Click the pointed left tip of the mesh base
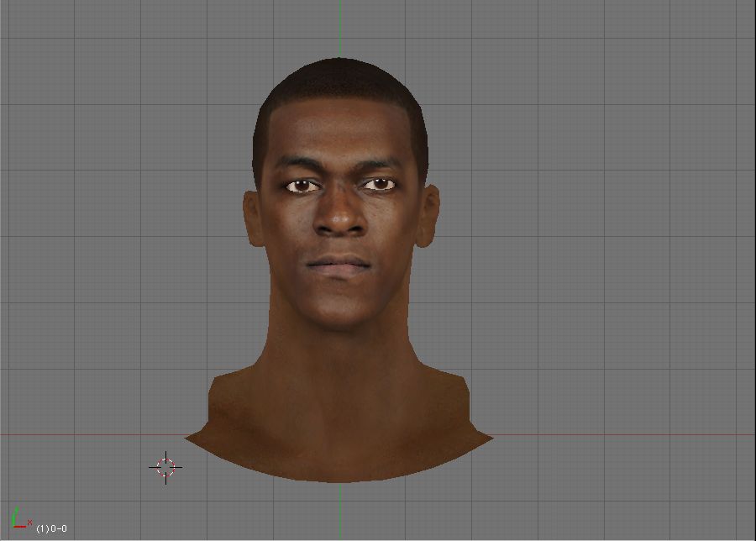This screenshot has height=541, width=756. pos(187,437)
